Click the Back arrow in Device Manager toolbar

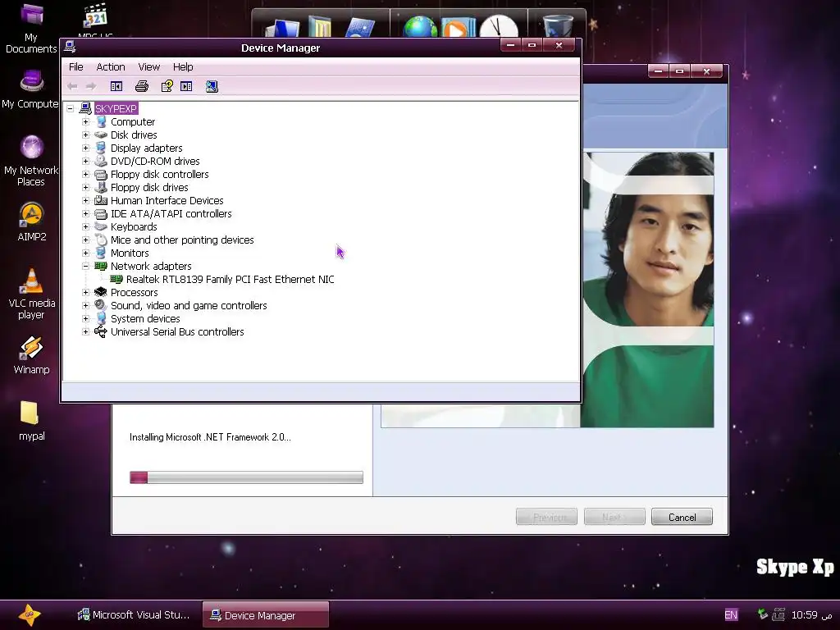click(72, 86)
